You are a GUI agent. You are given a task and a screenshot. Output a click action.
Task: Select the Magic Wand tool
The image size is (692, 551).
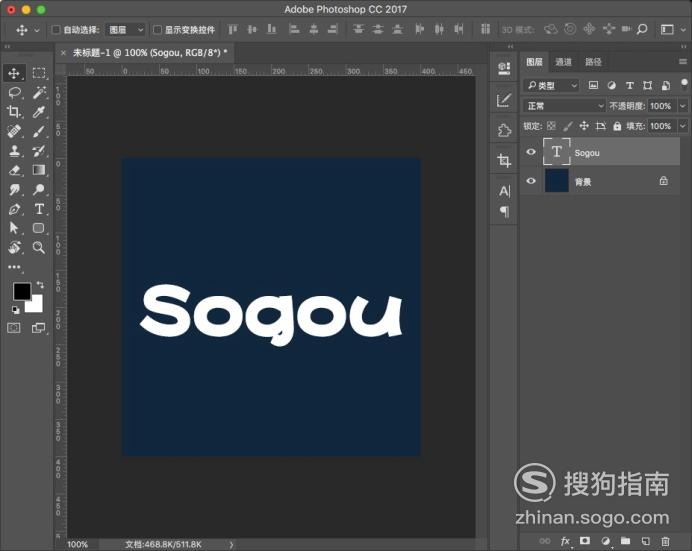(x=39, y=93)
